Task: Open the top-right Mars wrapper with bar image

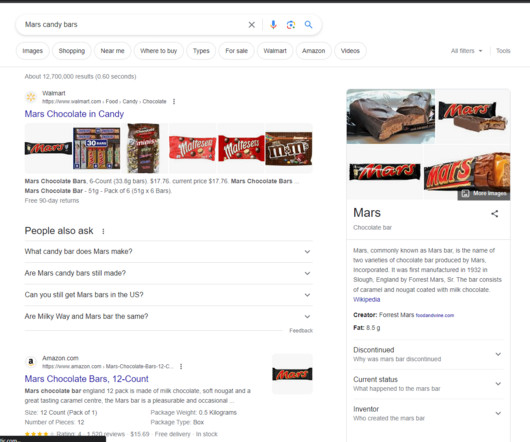Action: pos(473,116)
